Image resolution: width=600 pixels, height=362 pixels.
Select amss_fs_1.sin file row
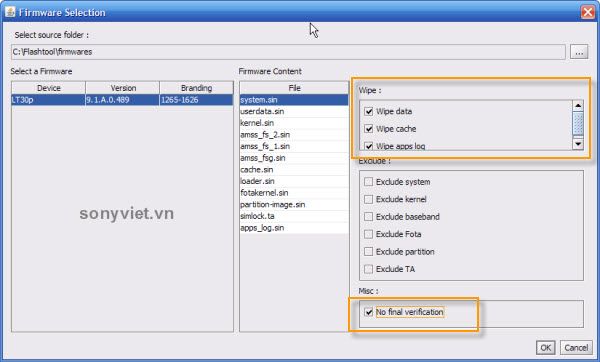tap(294, 146)
